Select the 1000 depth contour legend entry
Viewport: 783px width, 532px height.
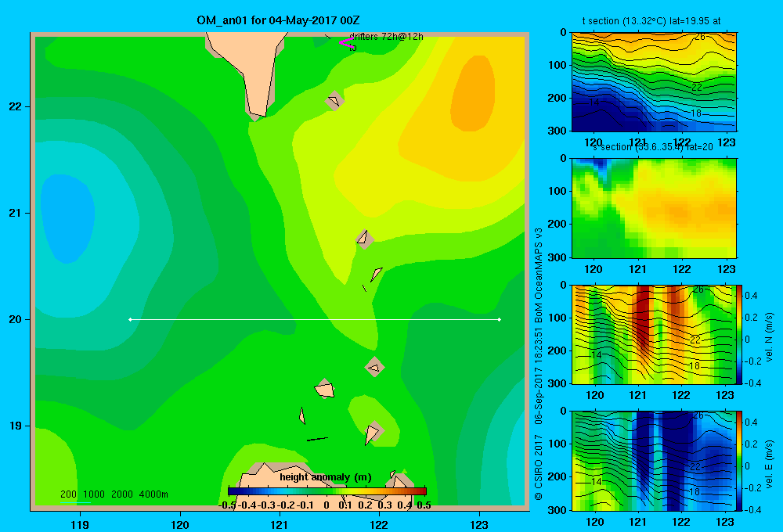(94, 494)
